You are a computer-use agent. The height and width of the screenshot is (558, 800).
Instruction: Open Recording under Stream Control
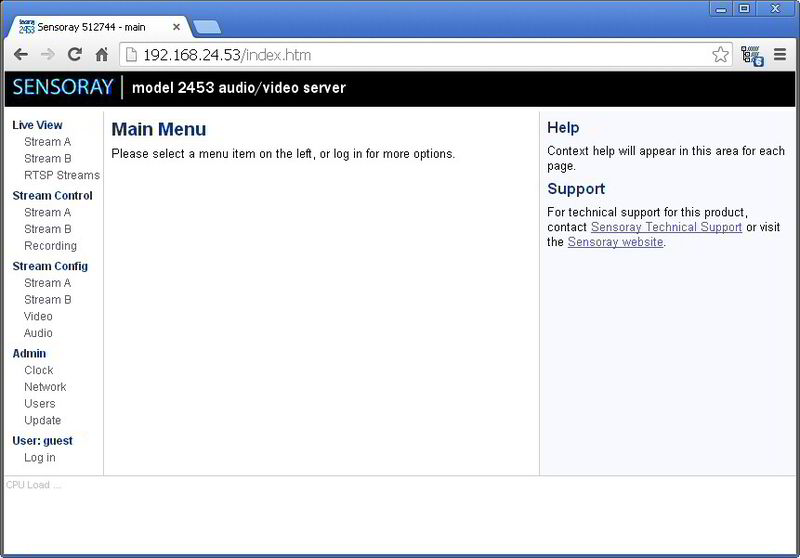50,246
